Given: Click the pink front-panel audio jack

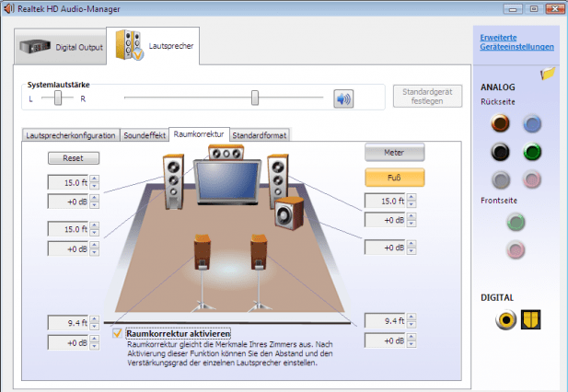Looking at the screenshot, I should (x=516, y=249).
